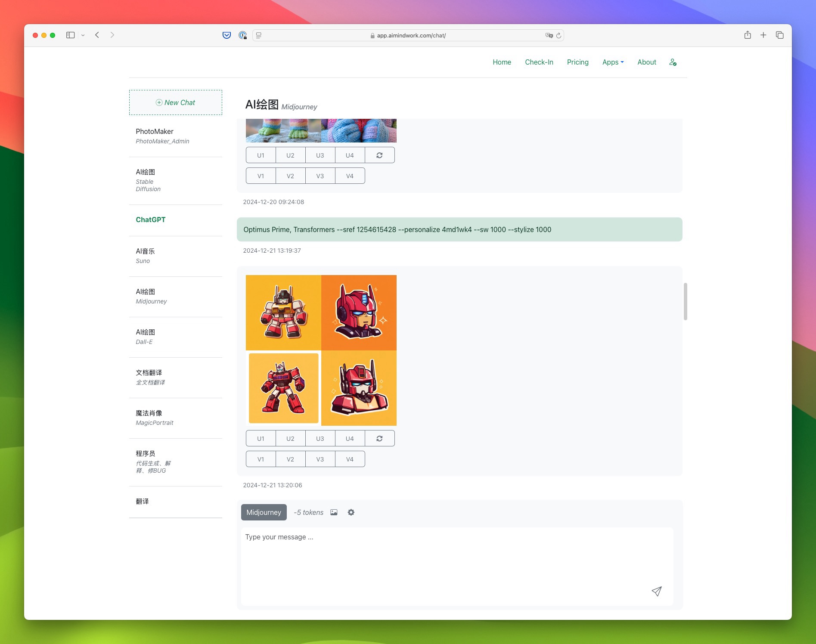Click the 2024-12-21 13:20:06 timestamp
816x644 pixels.
273,485
